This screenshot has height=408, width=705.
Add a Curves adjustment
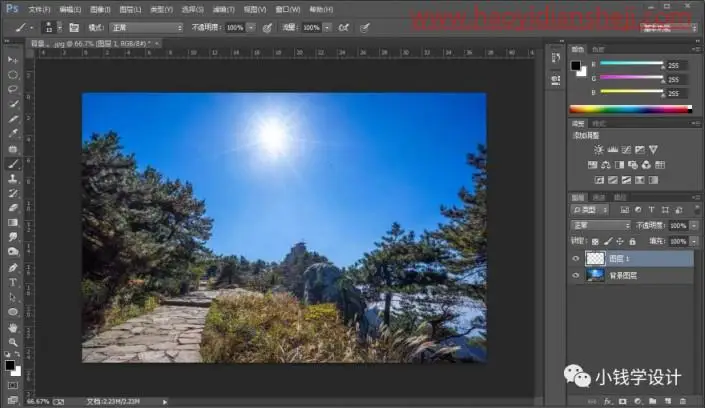[626, 149]
